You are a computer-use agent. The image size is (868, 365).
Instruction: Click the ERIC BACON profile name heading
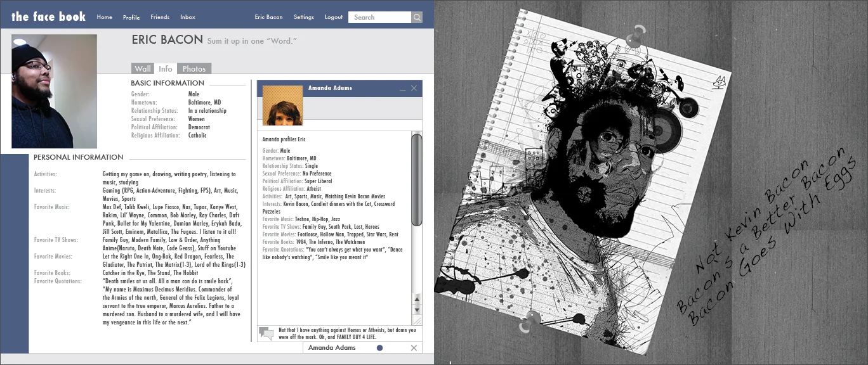[x=168, y=40]
